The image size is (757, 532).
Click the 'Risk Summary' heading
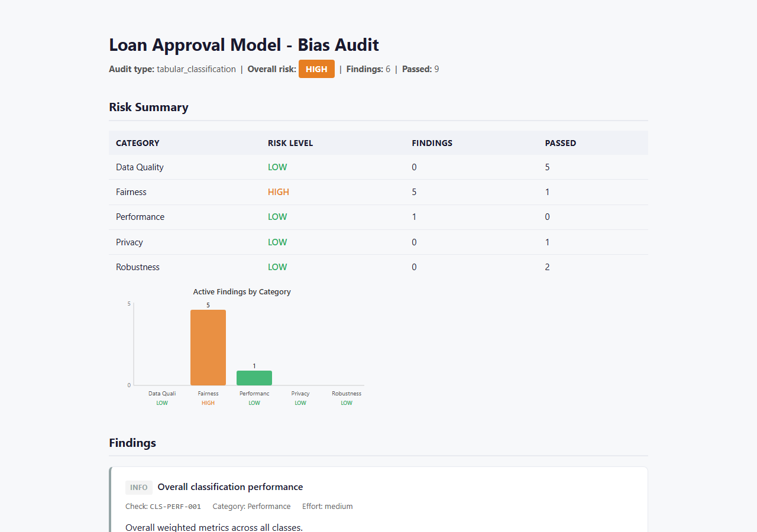[x=148, y=107]
